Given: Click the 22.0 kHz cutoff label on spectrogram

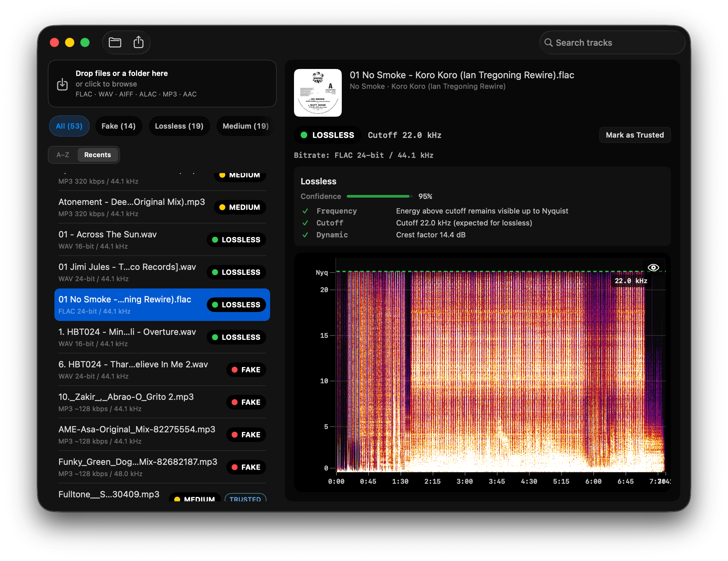Looking at the screenshot, I should [631, 280].
